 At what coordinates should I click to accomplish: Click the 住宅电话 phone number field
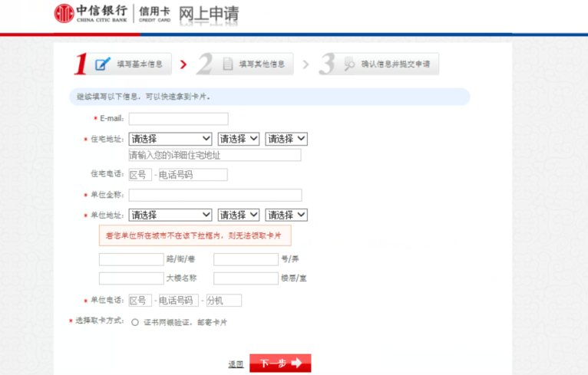coord(193,175)
